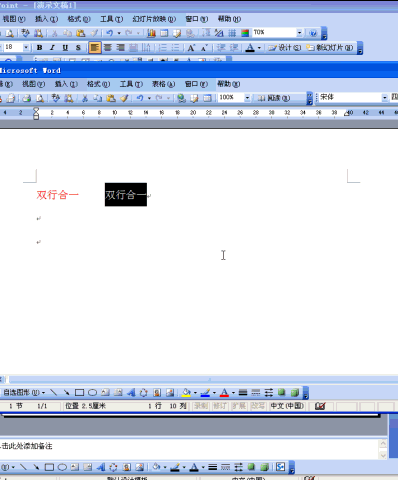Screen dimensions: 398x480
Task: Toggle Italic in PowerPoint formatting toolbar
Action: pos(52,48)
